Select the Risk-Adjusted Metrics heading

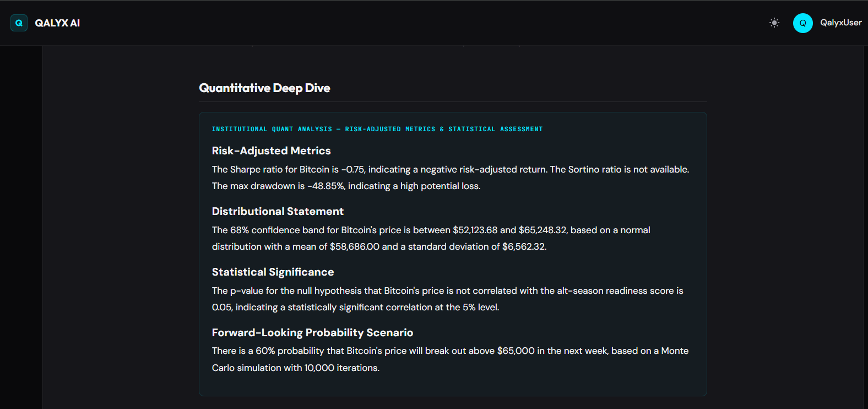(272, 150)
